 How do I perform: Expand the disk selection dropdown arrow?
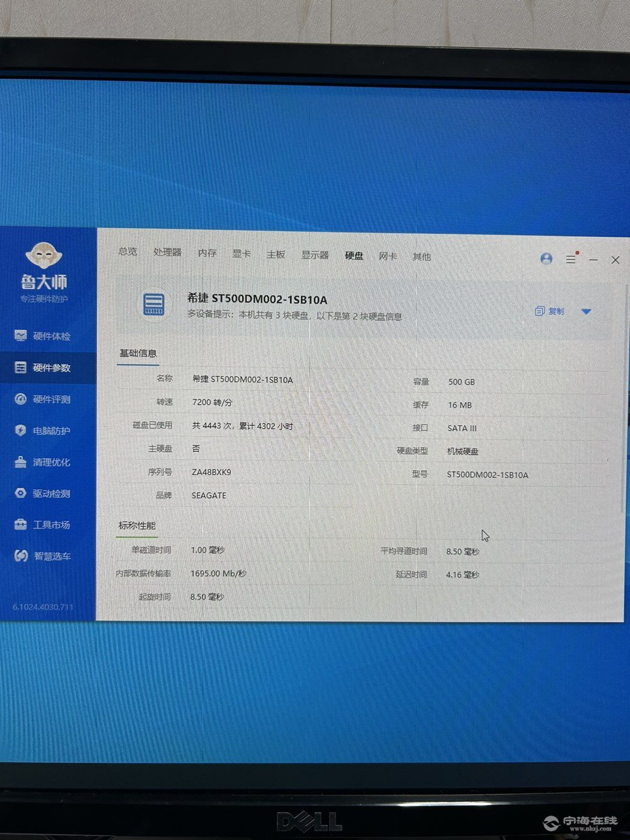click(x=586, y=311)
